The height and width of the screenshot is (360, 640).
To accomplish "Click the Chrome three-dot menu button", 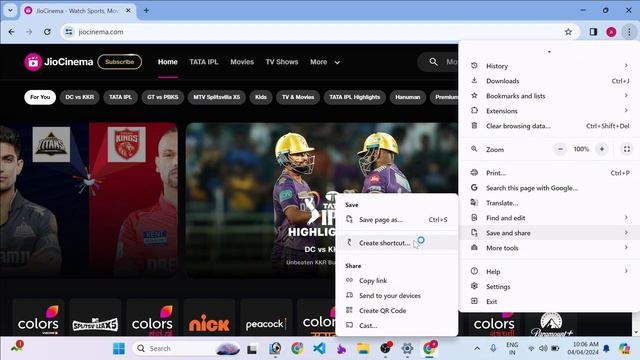I will tap(629, 32).
